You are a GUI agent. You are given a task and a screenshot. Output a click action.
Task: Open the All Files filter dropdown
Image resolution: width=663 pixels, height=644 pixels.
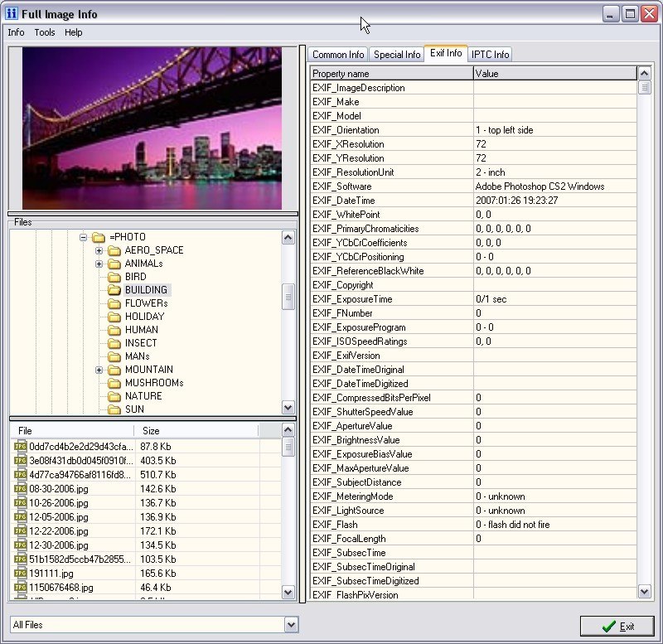pos(290,625)
